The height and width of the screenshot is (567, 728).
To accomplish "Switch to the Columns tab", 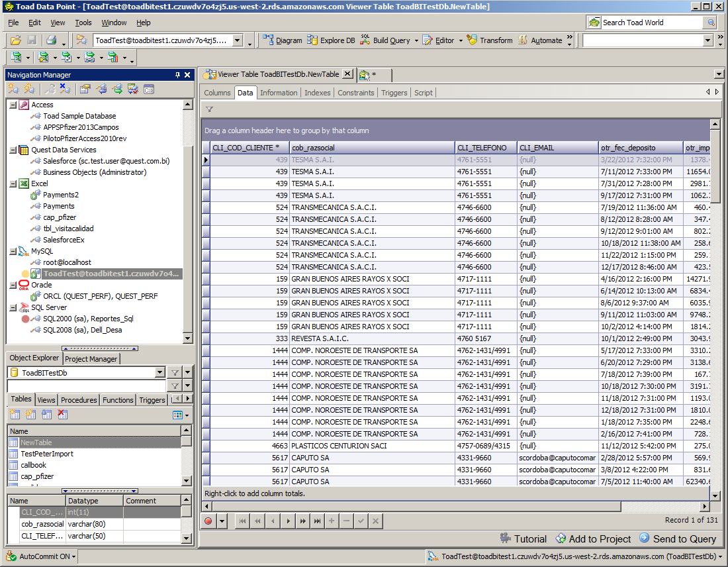I will click(x=217, y=93).
